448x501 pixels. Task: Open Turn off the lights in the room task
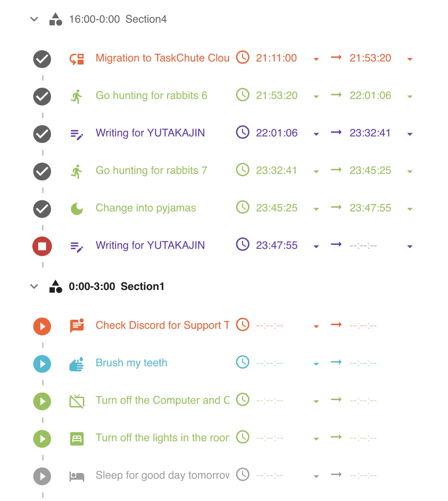[162, 438]
